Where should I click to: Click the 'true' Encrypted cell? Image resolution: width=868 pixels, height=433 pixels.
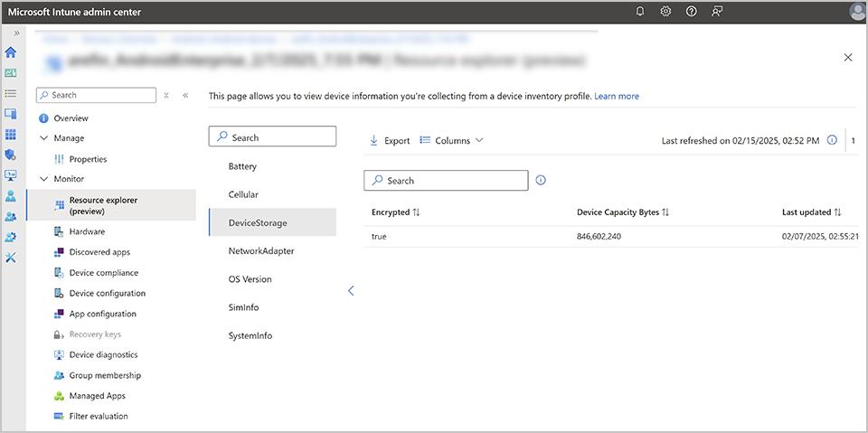tap(379, 237)
